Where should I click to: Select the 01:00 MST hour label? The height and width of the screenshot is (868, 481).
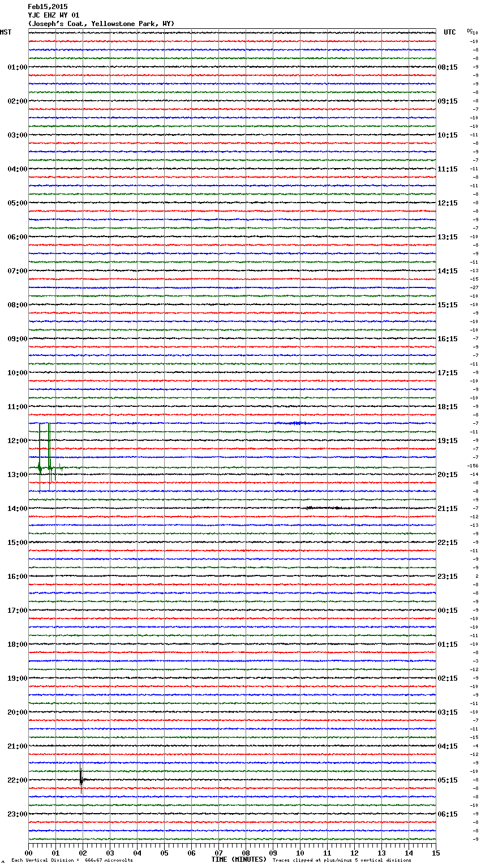click(x=18, y=67)
